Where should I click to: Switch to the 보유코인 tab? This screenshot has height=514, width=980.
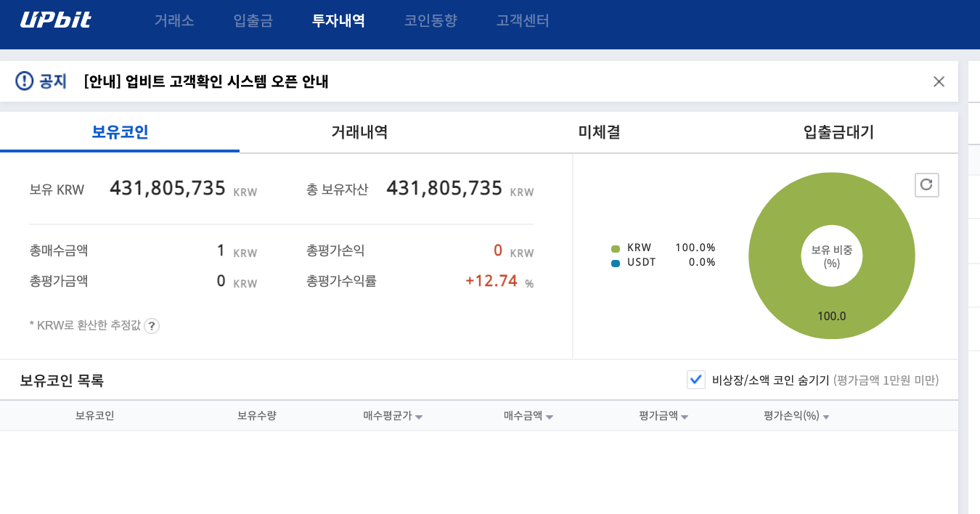tap(120, 132)
